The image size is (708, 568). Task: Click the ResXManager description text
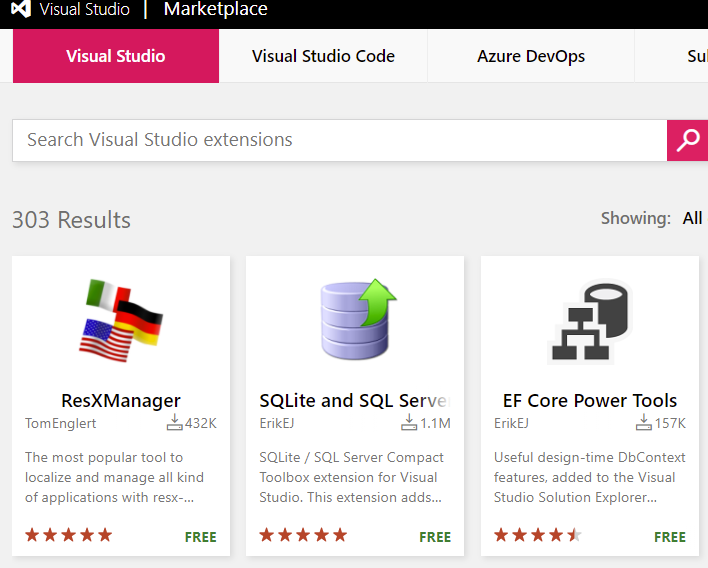(114, 477)
